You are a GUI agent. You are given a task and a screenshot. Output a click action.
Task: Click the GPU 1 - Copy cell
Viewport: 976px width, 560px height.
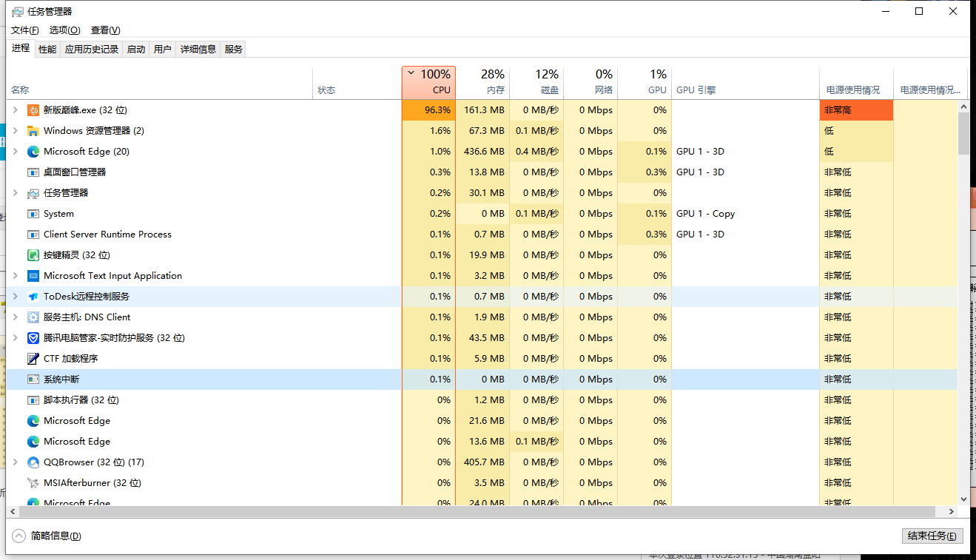[745, 214]
